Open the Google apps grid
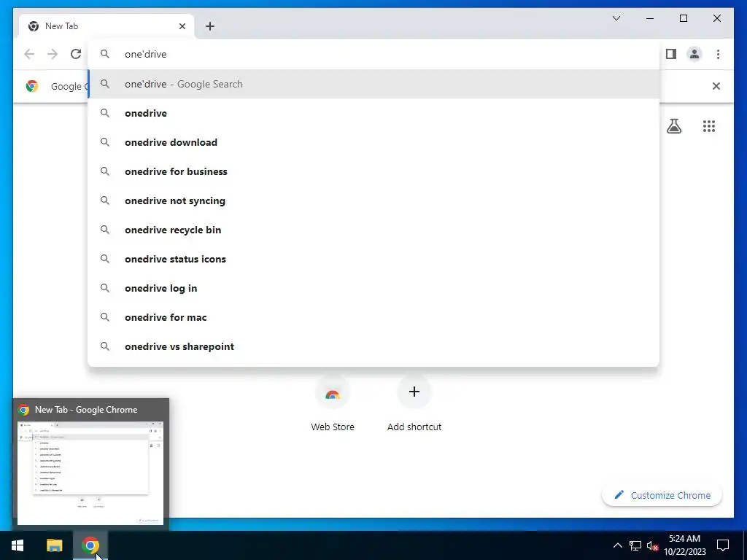Screen dimensions: 747x560 coord(709,126)
